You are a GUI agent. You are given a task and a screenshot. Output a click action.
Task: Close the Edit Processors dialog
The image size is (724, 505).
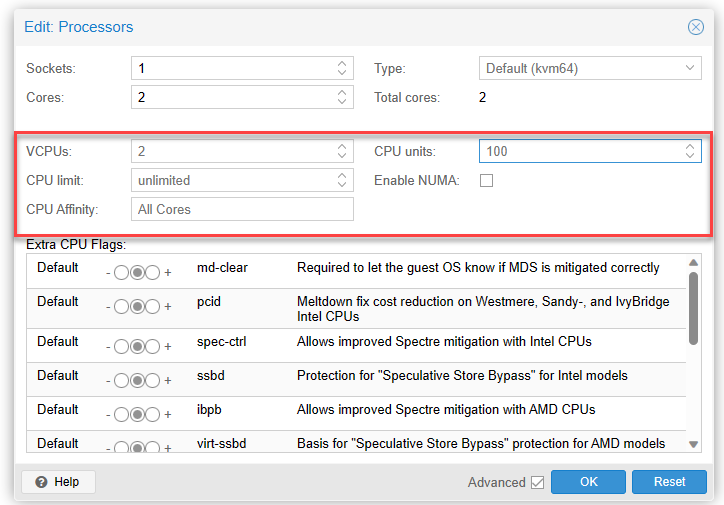[696, 27]
